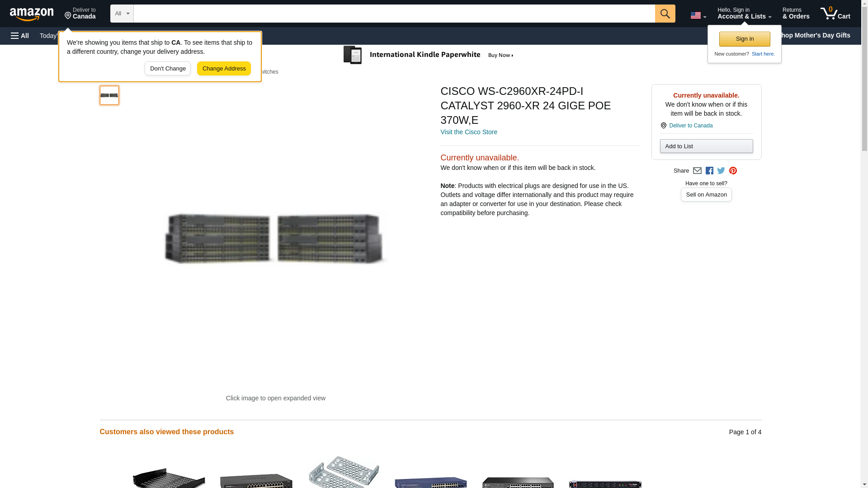Select the Cisco switch product thumbnail

pyautogui.click(x=109, y=95)
